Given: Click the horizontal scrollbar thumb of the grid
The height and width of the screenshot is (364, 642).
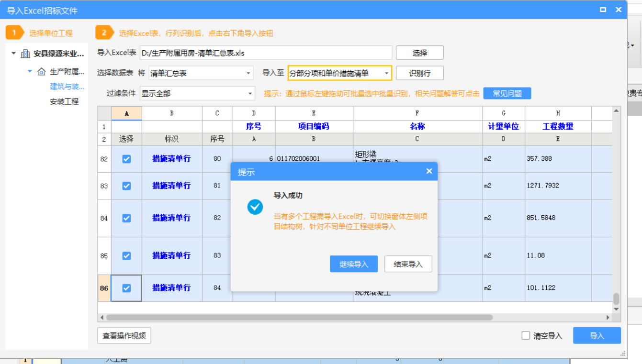Looking at the screenshot, I should (x=299, y=318).
